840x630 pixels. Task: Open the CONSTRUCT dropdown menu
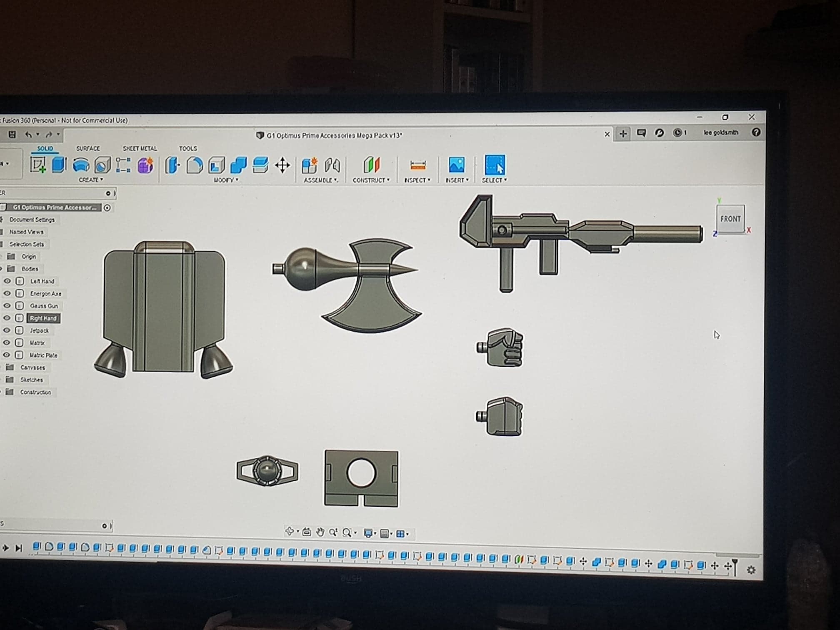coord(371,180)
